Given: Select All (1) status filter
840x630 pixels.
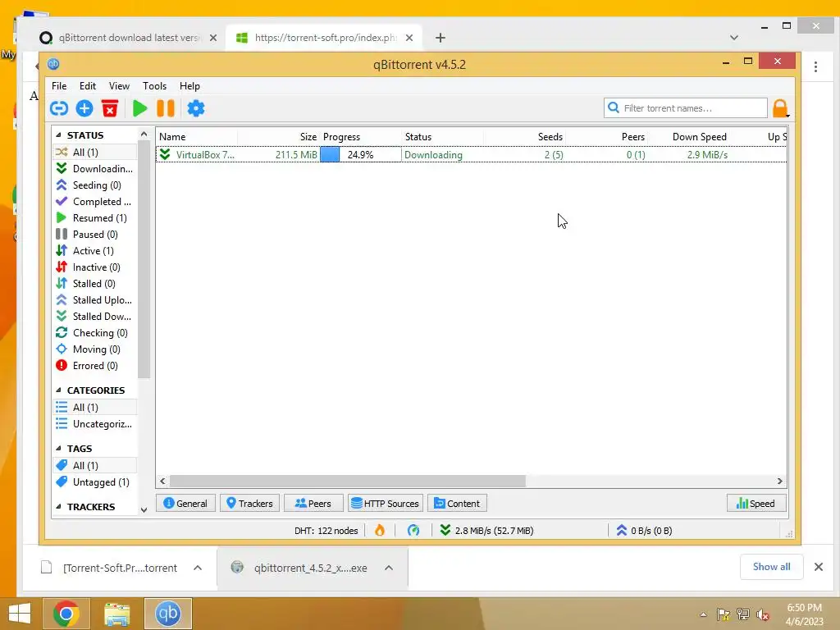Looking at the screenshot, I should point(95,152).
